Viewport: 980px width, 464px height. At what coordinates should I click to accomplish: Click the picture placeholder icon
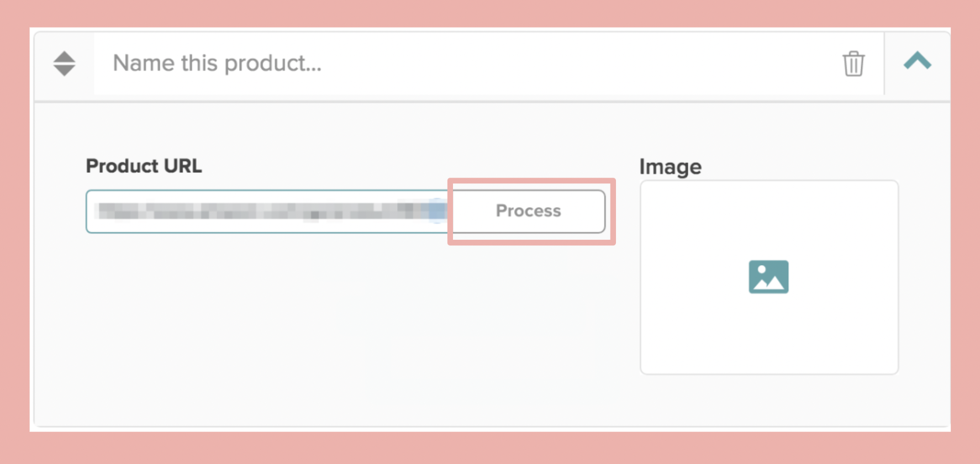768,277
